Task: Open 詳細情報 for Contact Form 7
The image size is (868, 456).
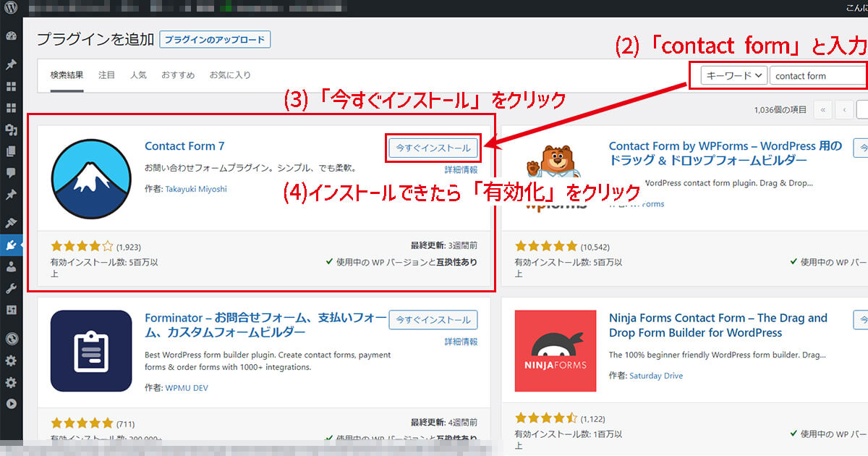Action: pos(461,169)
